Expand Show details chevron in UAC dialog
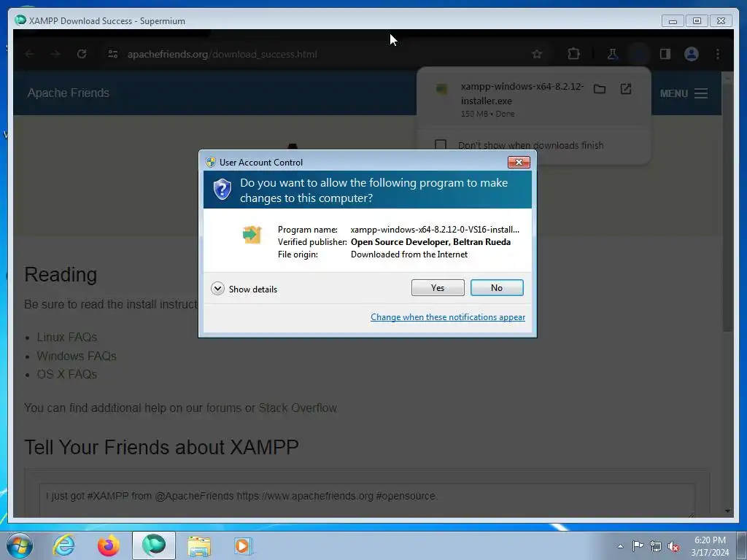 (217, 289)
